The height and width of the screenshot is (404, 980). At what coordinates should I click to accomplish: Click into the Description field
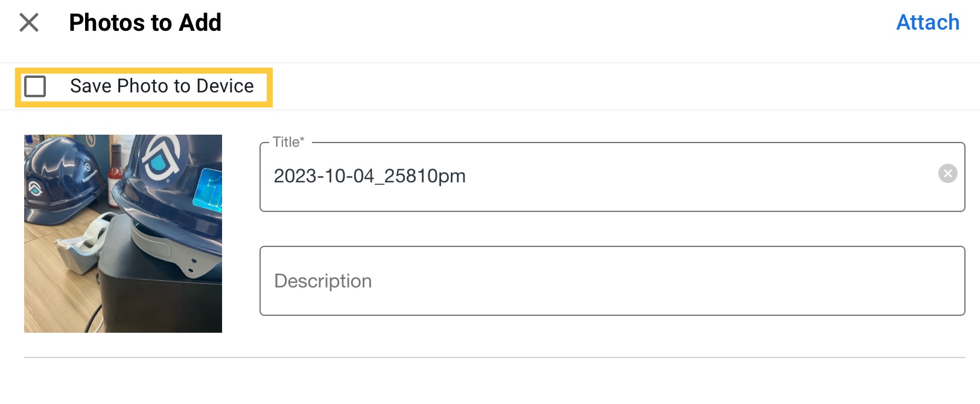coord(612,281)
